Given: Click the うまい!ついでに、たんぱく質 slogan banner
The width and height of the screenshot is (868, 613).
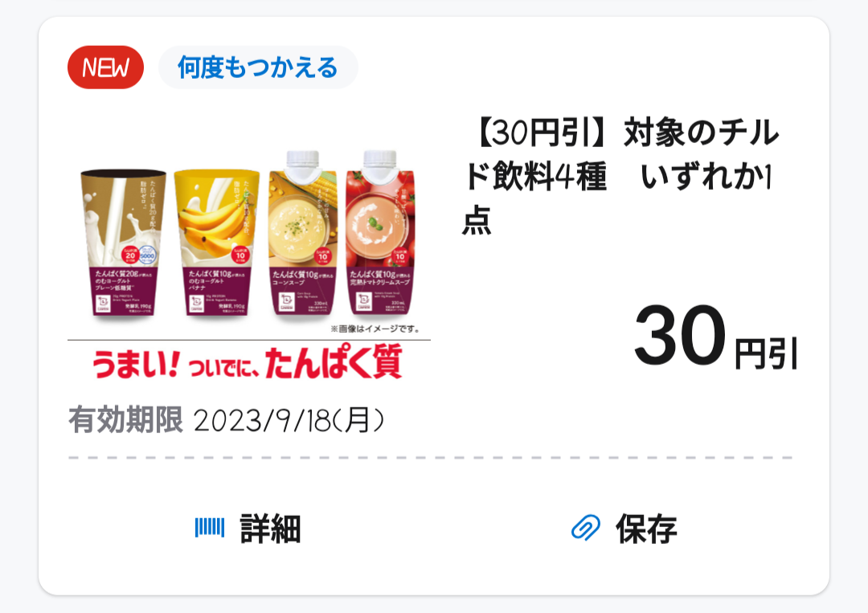Looking at the screenshot, I should point(247,362).
